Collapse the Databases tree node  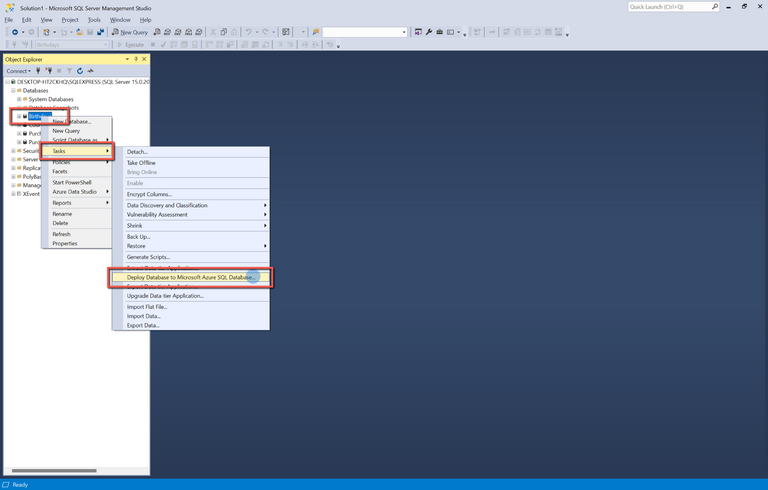click(x=13, y=90)
